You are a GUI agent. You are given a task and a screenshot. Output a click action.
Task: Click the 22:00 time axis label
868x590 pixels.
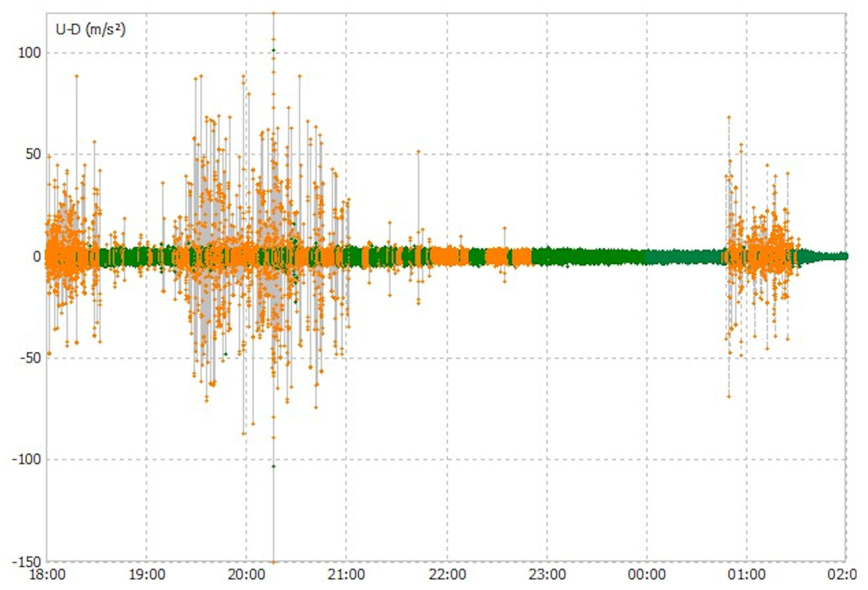tap(447, 575)
